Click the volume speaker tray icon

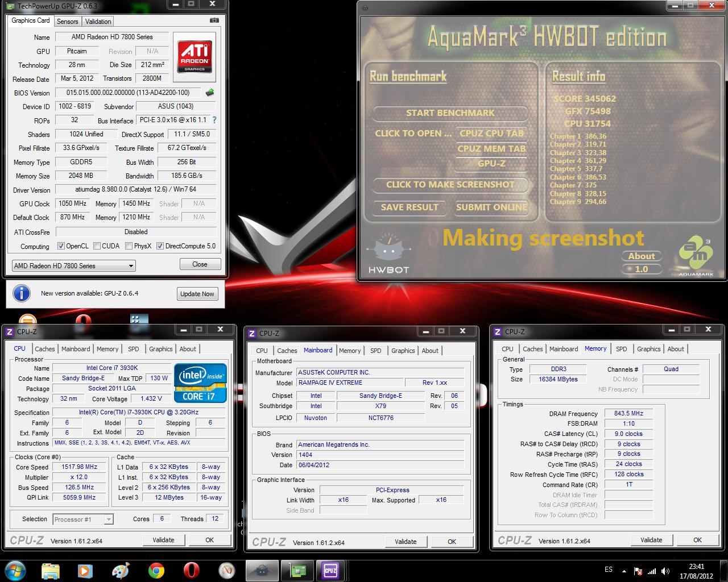[x=665, y=571]
